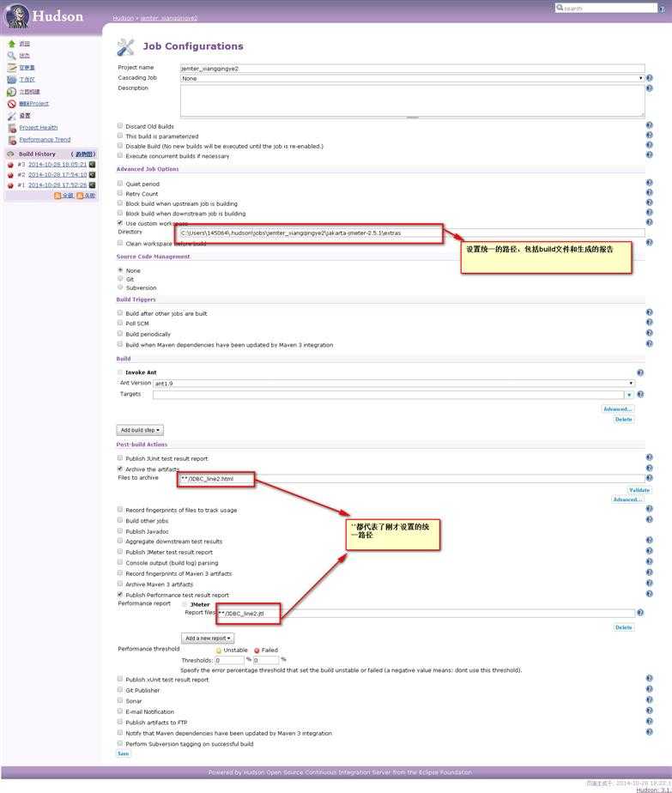Click the red delete Project icon
This screenshot has height=793, width=672.
click(x=12, y=104)
